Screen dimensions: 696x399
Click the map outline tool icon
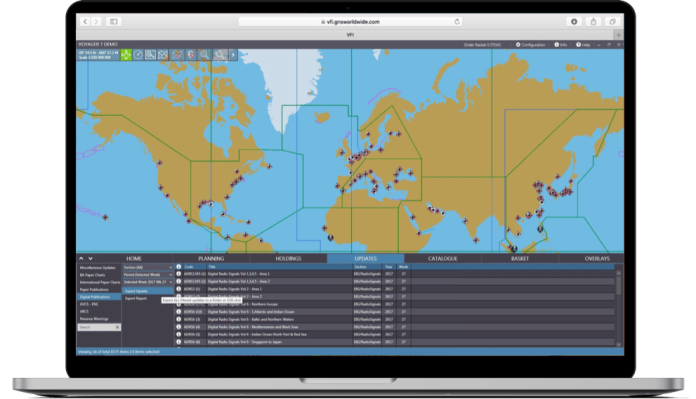click(x=163, y=55)
